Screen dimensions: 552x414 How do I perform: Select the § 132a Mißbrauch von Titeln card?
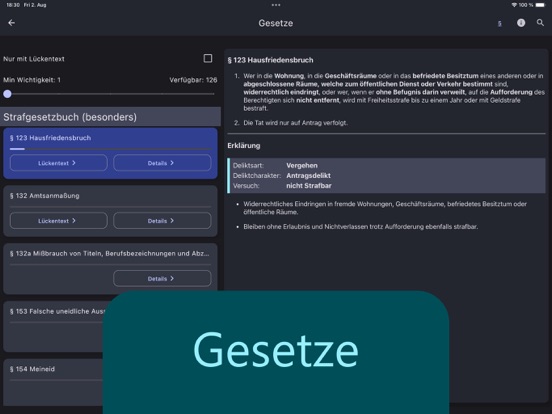[x=110, y=269]
